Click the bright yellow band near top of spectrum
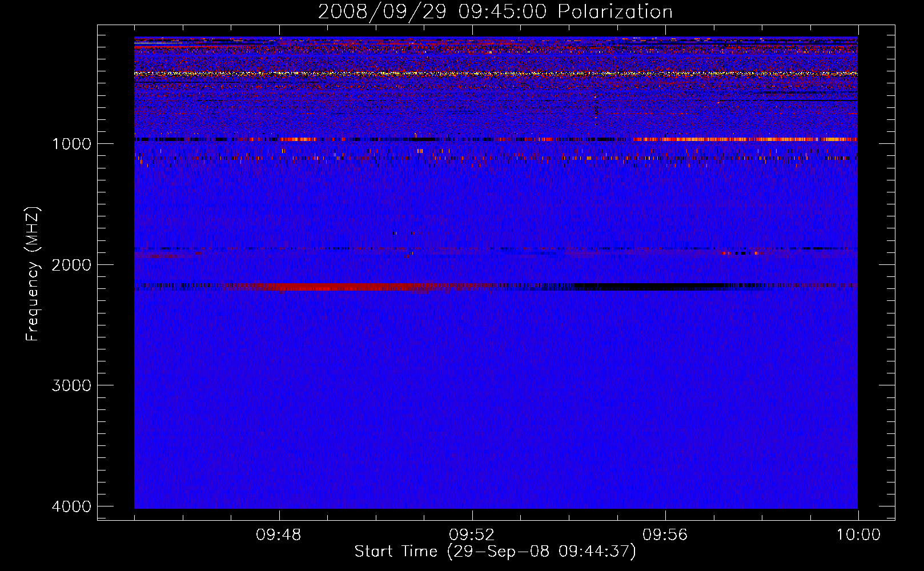 (496, 74)
